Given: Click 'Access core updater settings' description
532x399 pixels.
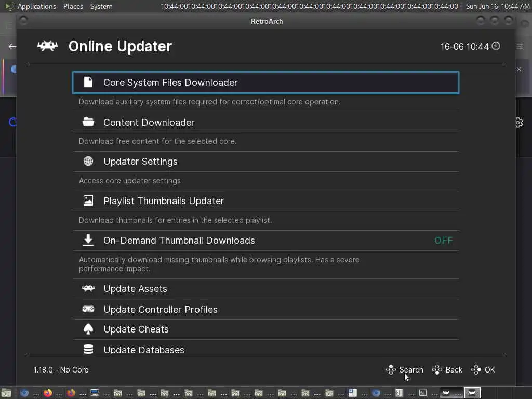Looking at the screenshot, I should point(129,181).
